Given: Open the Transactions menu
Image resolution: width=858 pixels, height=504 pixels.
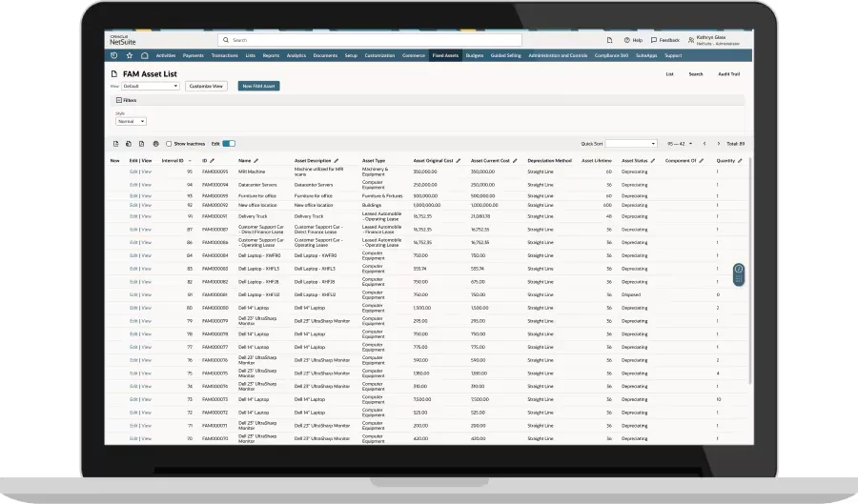Looking at the screenshot, I should 225,56.
